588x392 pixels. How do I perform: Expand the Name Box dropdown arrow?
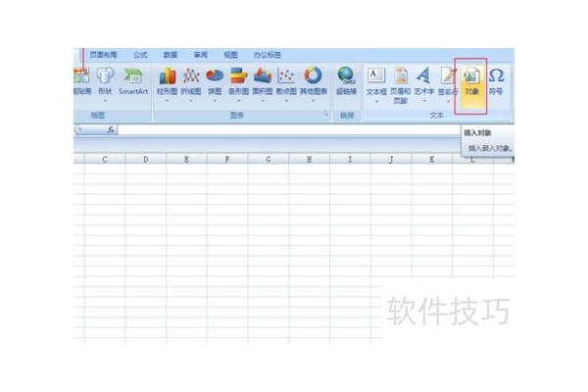click(x=79, y=129)
